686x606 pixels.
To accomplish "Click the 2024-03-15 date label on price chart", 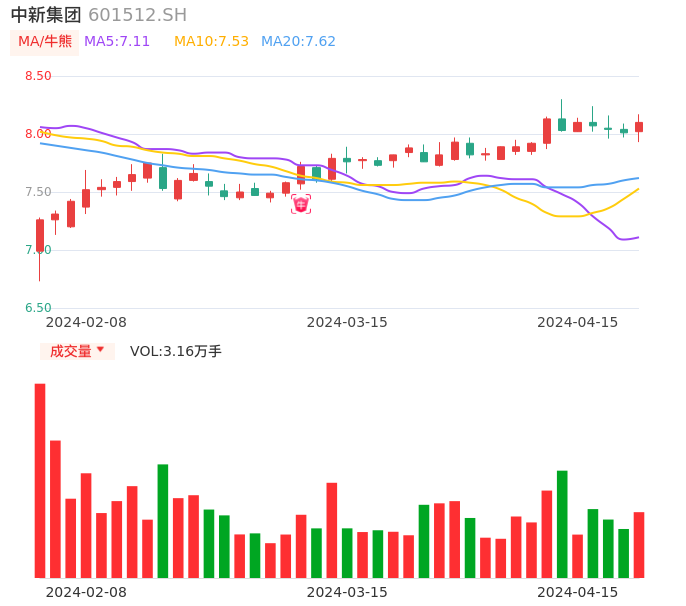I will 347,322.
